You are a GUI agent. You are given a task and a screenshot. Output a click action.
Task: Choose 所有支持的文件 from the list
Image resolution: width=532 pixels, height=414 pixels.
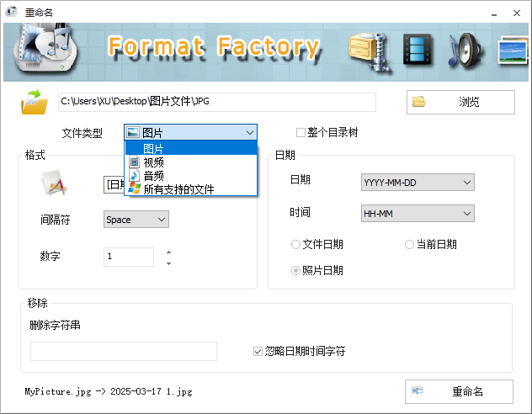191,188
